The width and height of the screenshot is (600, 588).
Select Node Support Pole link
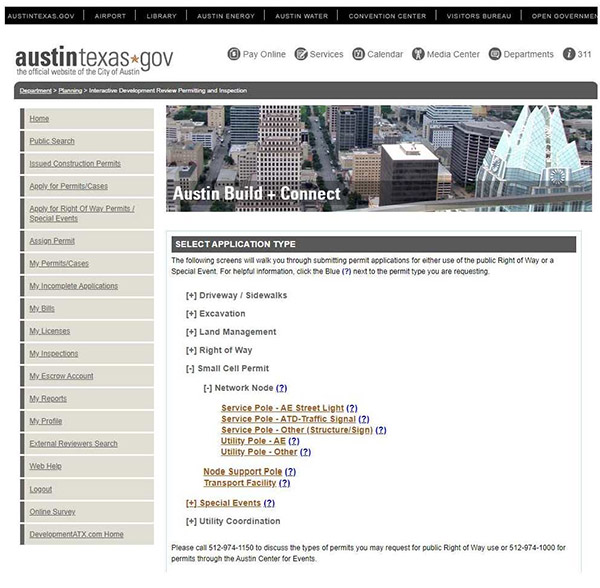coord(243,472)
